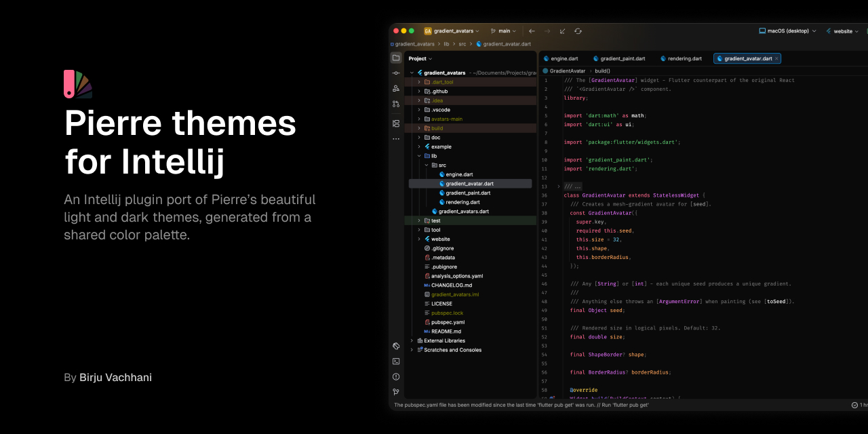Select gradient_avatars.dart in the project tree
Viewport: 868px width, 434px height.
tap(460, 212)
